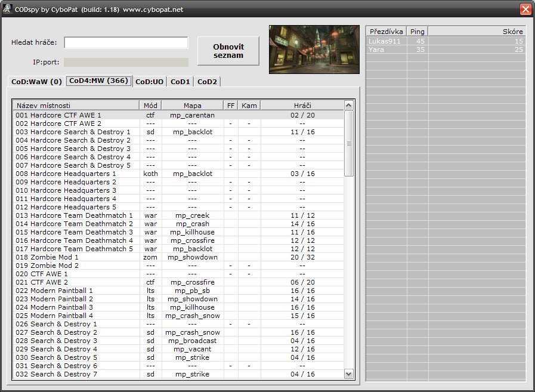This screenshot has width=535, height=392.
Task: Select 030 Search & Destroy 5 server
Action: 178,357
